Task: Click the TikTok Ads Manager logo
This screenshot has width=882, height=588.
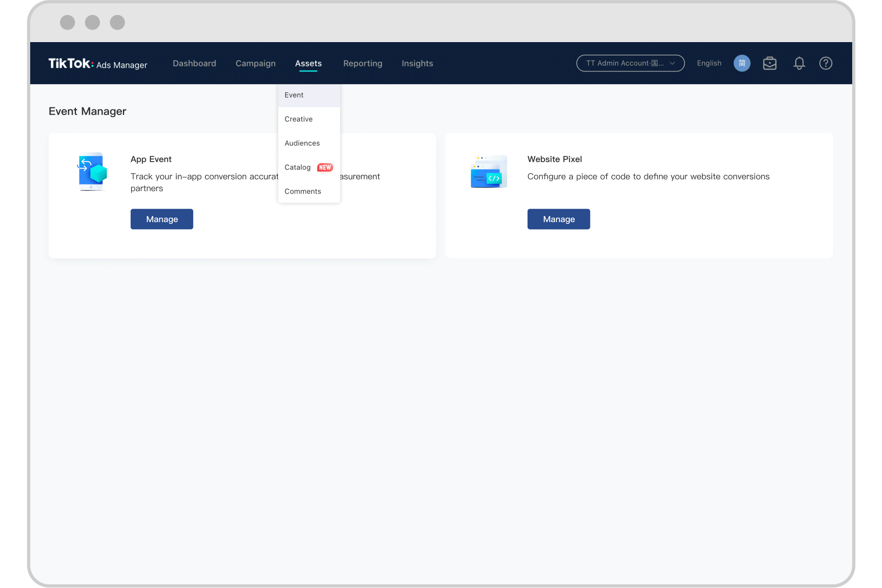Action: [98, 63]
